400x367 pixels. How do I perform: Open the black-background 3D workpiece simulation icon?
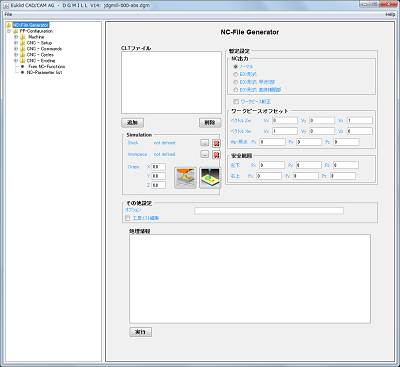(x=210, y=178)
